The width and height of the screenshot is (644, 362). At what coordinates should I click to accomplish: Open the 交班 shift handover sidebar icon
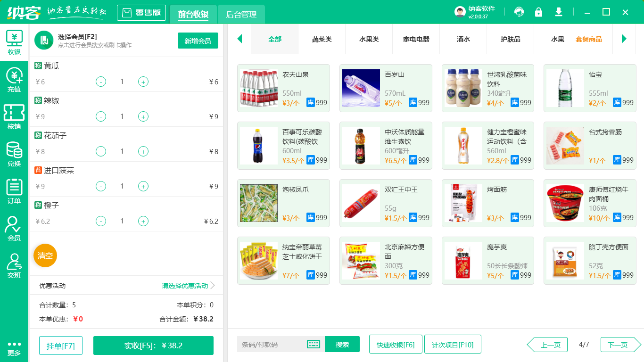14,266
